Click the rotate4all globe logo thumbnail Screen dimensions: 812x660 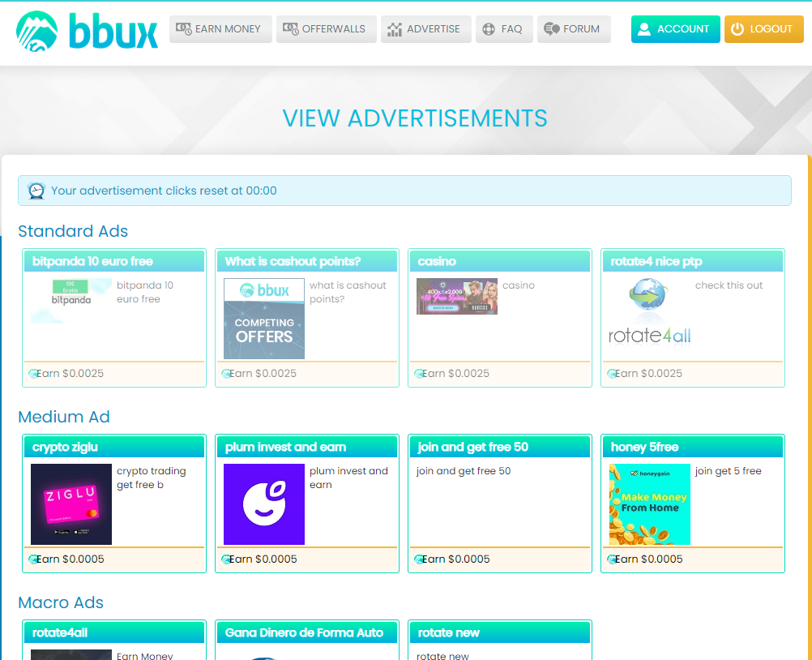pyautogui.click(x=649, y=312)
